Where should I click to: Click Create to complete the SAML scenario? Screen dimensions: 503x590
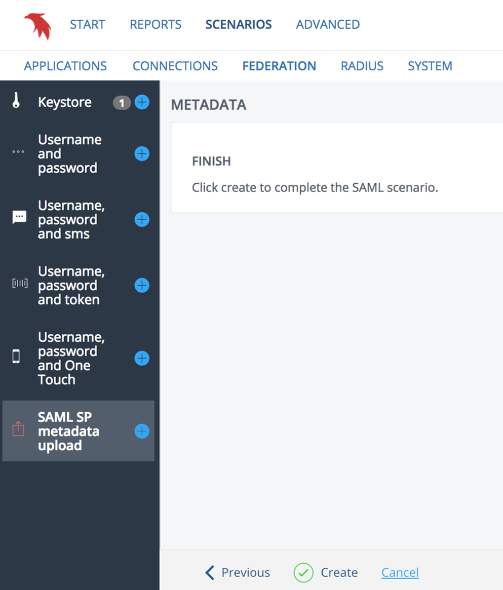[326, 573]
